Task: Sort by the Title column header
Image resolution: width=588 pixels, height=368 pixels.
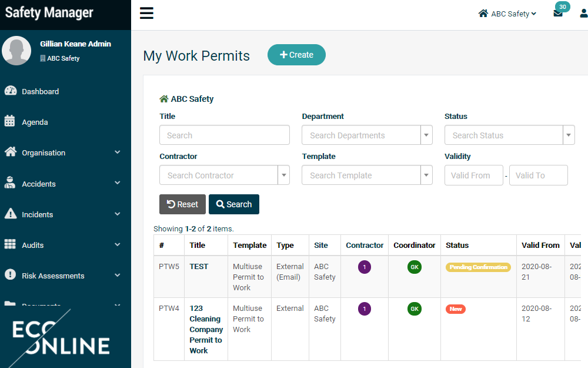Action: (197, 245)
